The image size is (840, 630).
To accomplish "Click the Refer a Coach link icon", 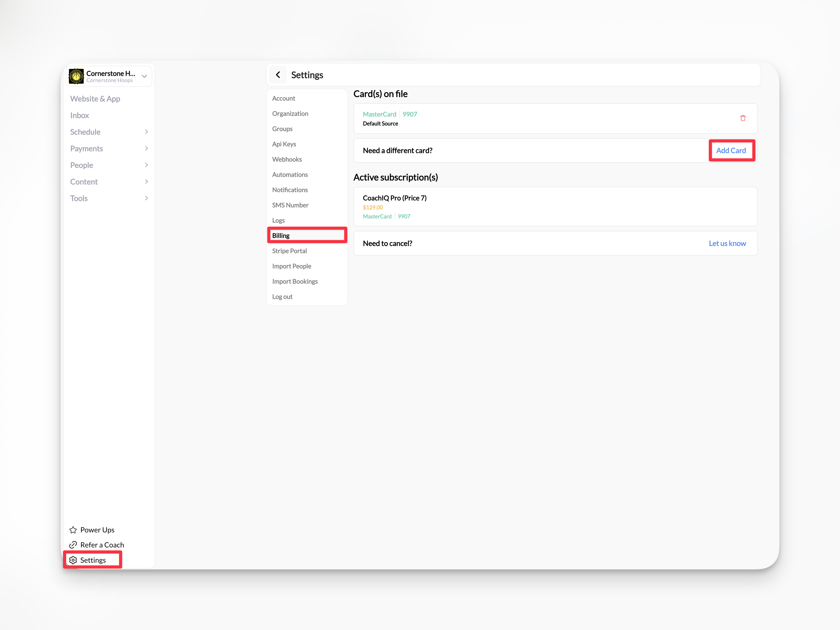I will coord(73,545).
